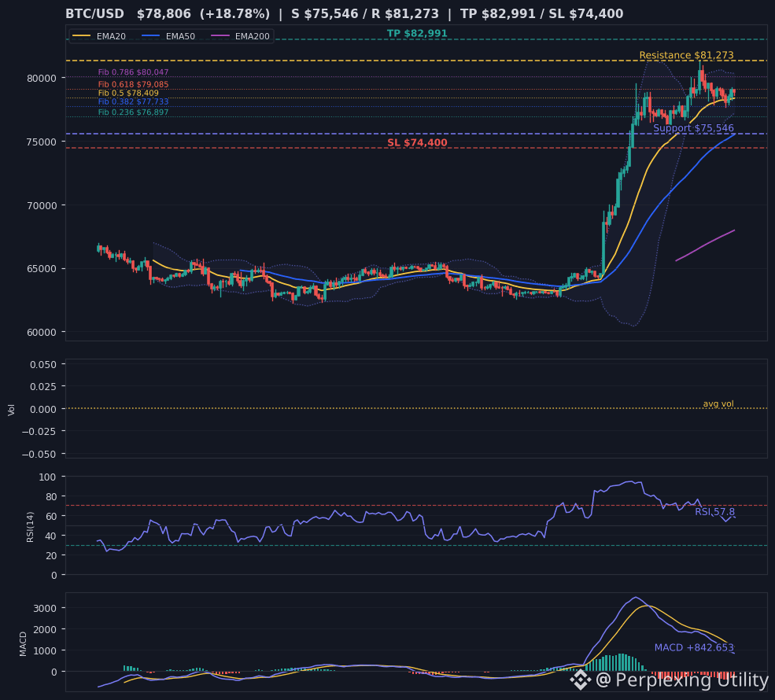Click the $78,806 price in the header
775x700 pixels.
[x=164, y=14]
